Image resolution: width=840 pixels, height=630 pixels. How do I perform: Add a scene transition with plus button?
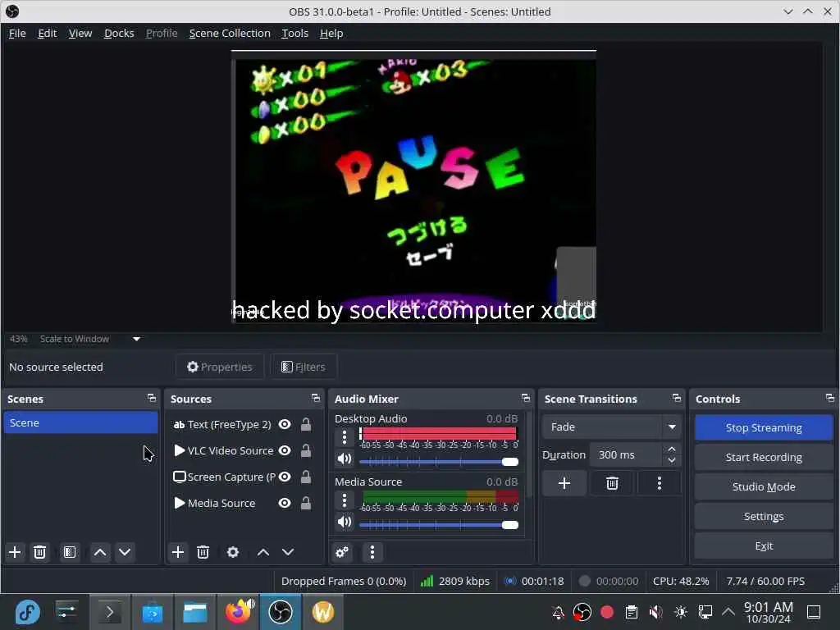coord(564,483)
